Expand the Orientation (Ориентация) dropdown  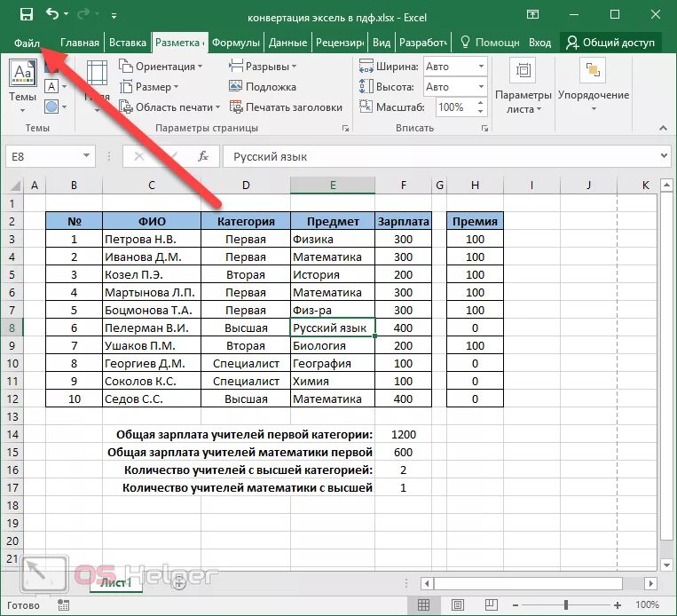click(x=161, y=67)
